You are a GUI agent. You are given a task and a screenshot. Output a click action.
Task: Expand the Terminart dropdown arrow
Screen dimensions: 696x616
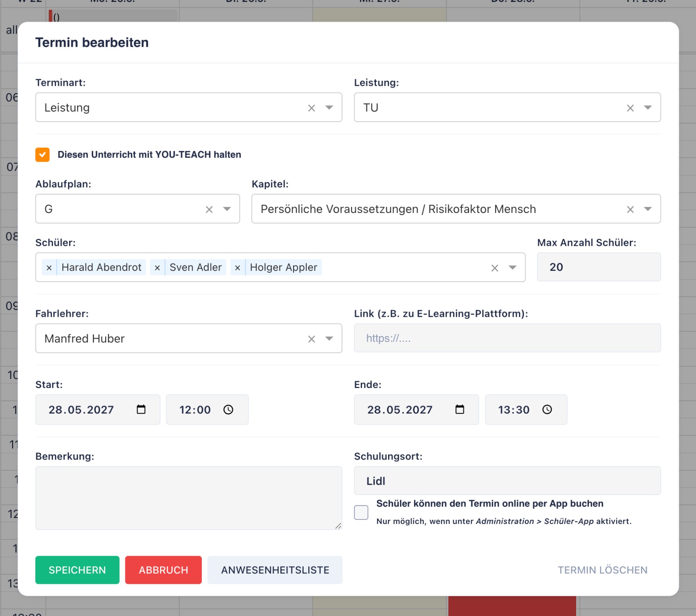[x=329, y=107]
